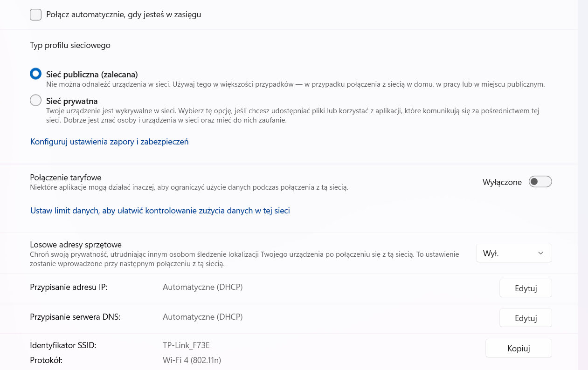Click Edytuj for Przypisanie adresu IP
Screen dimensions: 588x370
pos(526,288)
